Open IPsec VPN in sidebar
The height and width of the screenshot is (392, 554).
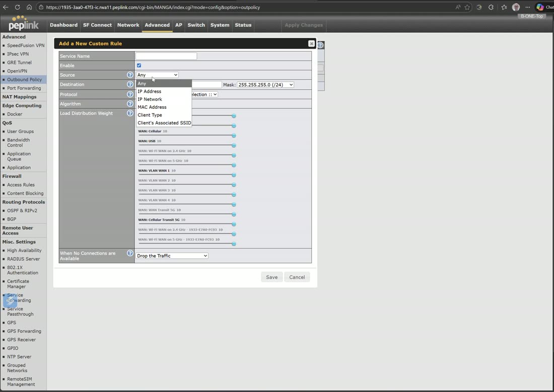pos(18,54)
